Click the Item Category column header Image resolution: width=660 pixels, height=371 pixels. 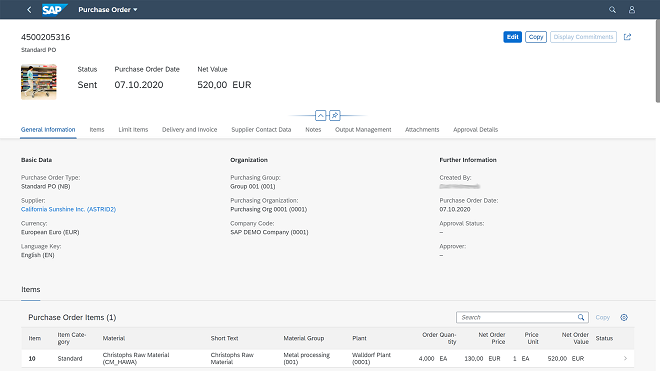pyautogui.click(x=72, y=338)
